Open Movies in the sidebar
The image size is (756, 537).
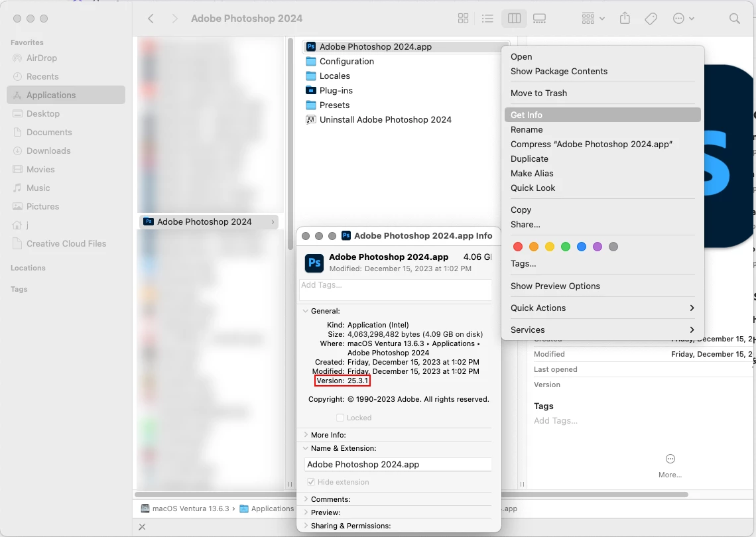(66, 169)
